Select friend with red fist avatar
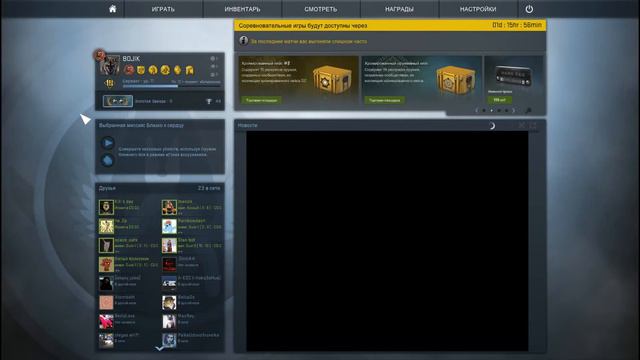 [106, 264]
